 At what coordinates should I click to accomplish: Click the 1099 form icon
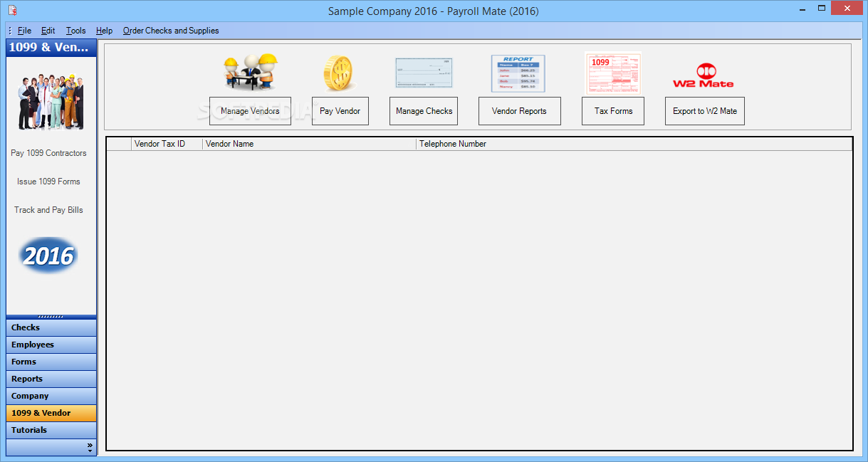coord(612,73)
